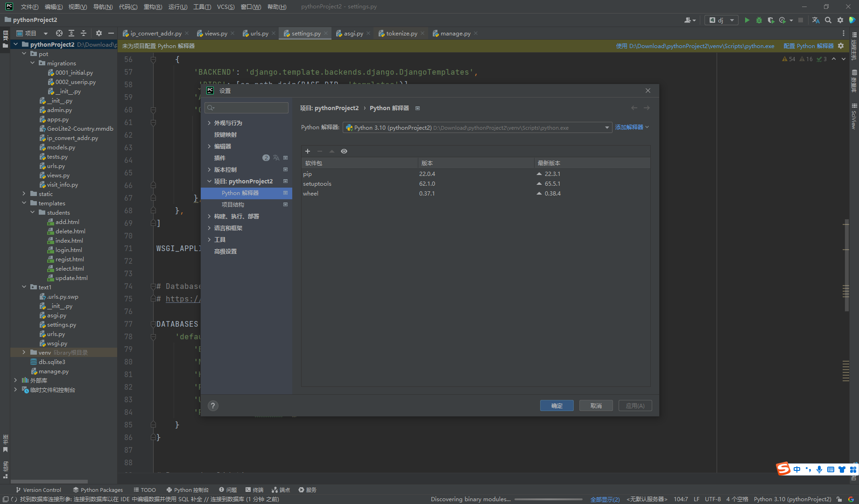Click the Debug bug icon
Image resolution: width=859 pixels, height=504 pixels.
click(x=759, y=20)
